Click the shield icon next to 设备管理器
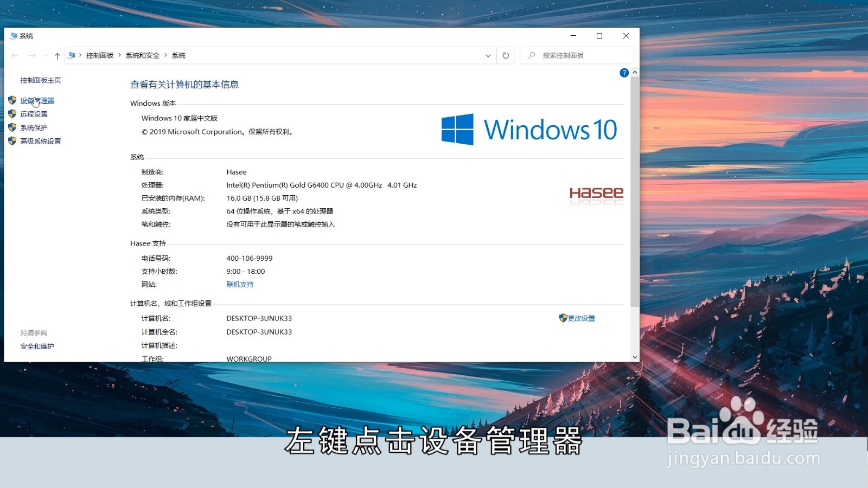 (x=12, y=100)
